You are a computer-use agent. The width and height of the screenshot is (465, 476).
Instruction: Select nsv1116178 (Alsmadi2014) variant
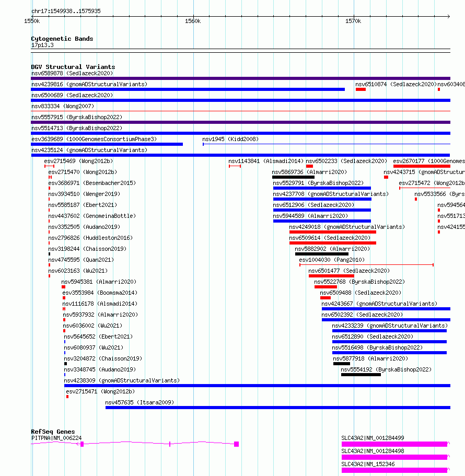100,303
